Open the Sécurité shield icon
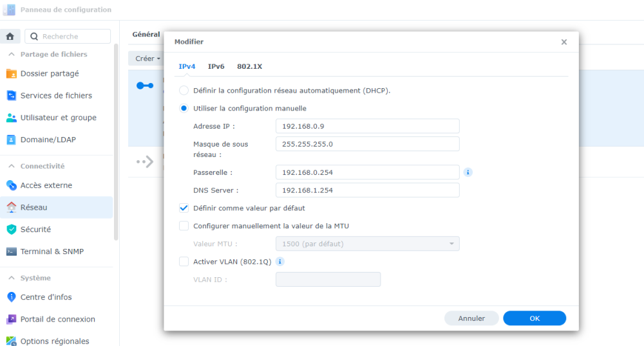This screenshot has height=346, width=644. [12, 230]
